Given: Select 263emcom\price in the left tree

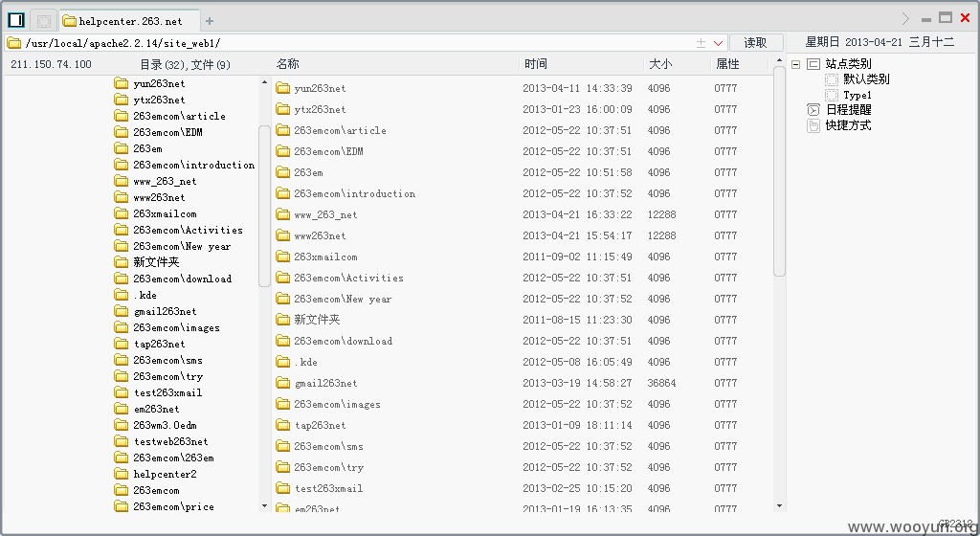Looking at the screenshot, I should coord(173,506).
